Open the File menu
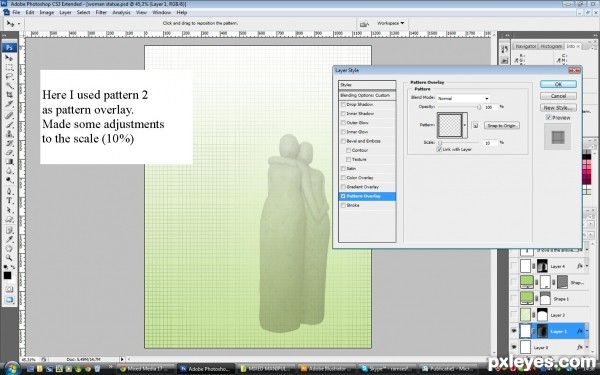 coord(16,13)
